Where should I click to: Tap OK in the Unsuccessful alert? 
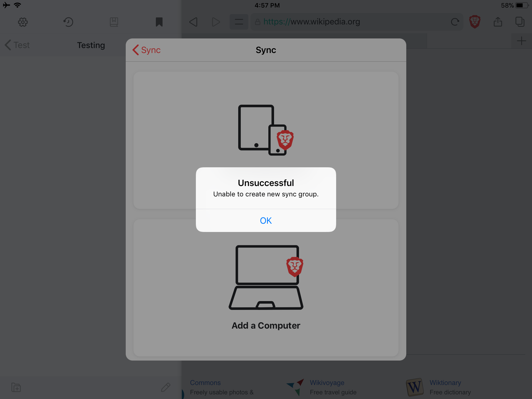266,221
